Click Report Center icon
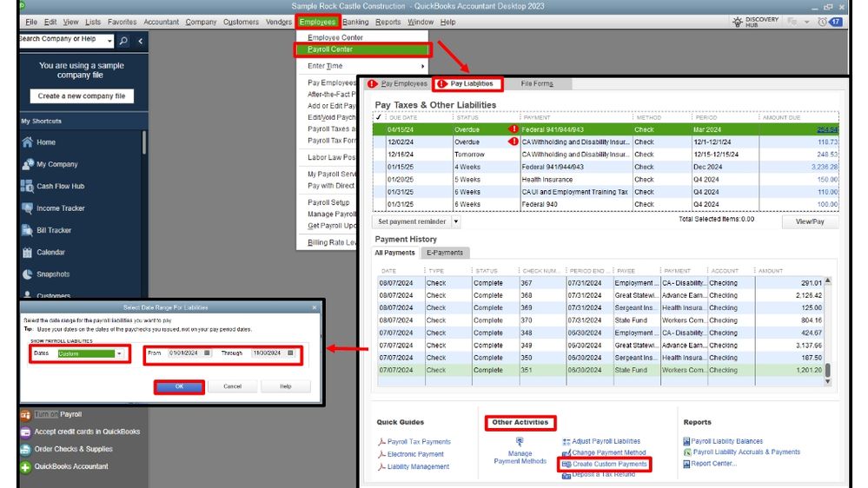Viewport: 868px width, 488px height. point(686,464)
